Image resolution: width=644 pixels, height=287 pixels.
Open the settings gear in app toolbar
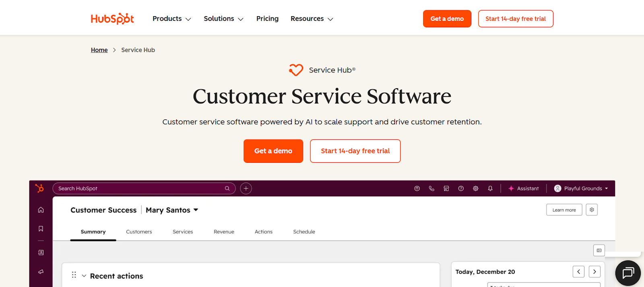(x=476, y=188)
